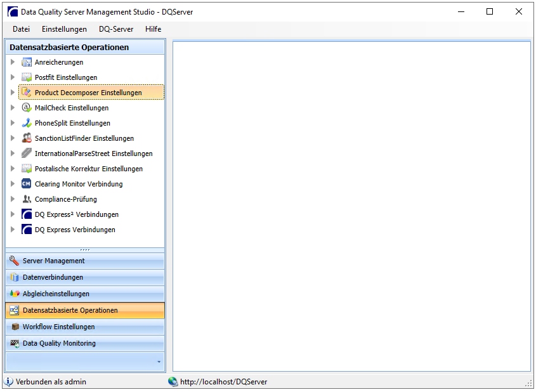This screenshot has height=392, width=536.
Task: Expand the Anreicherungen node
Action: [13, 62]
